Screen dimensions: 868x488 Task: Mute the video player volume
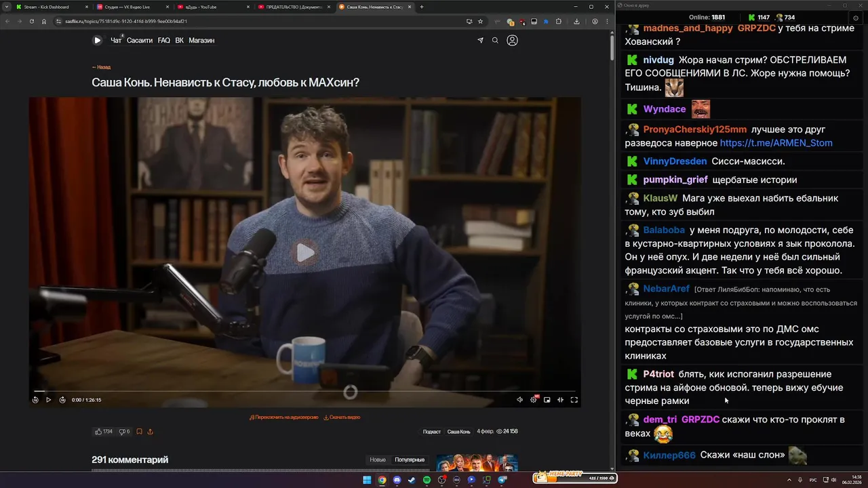(x=520, y=400)
